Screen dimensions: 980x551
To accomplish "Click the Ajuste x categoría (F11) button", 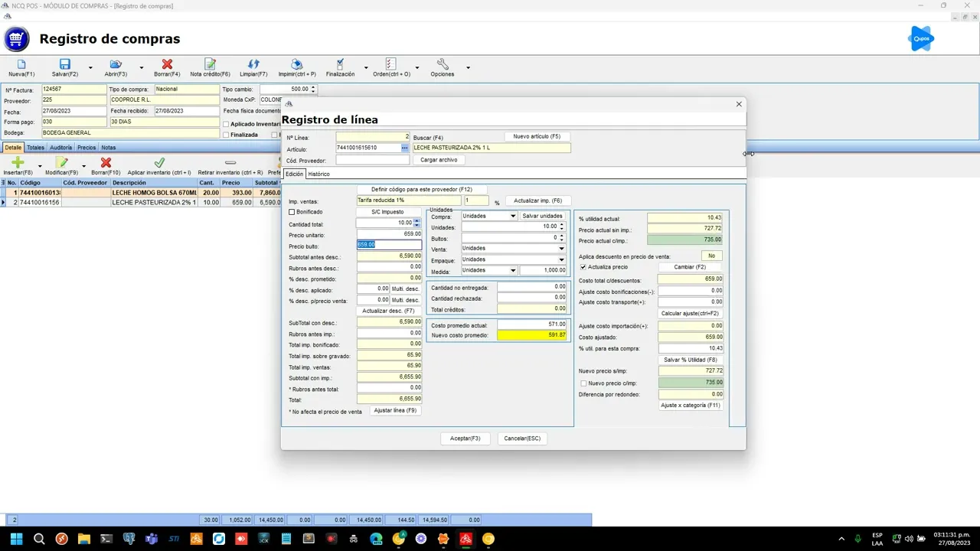I will click(691, 406).
